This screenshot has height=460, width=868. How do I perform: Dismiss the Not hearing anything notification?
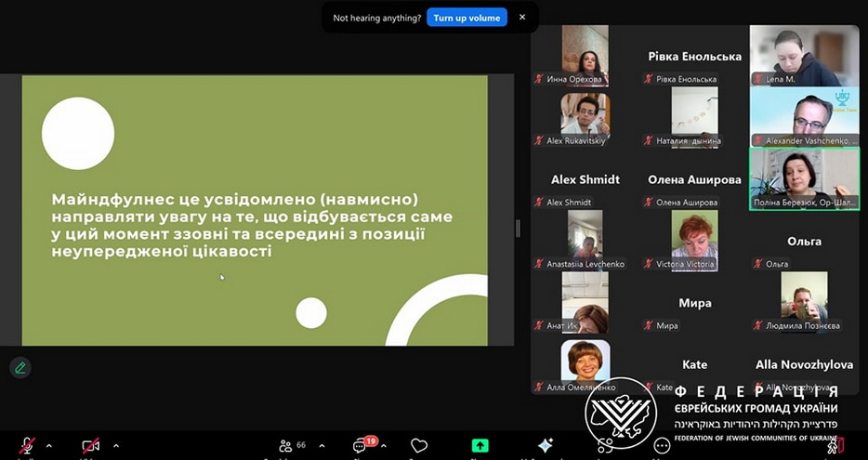pos(522,17)
